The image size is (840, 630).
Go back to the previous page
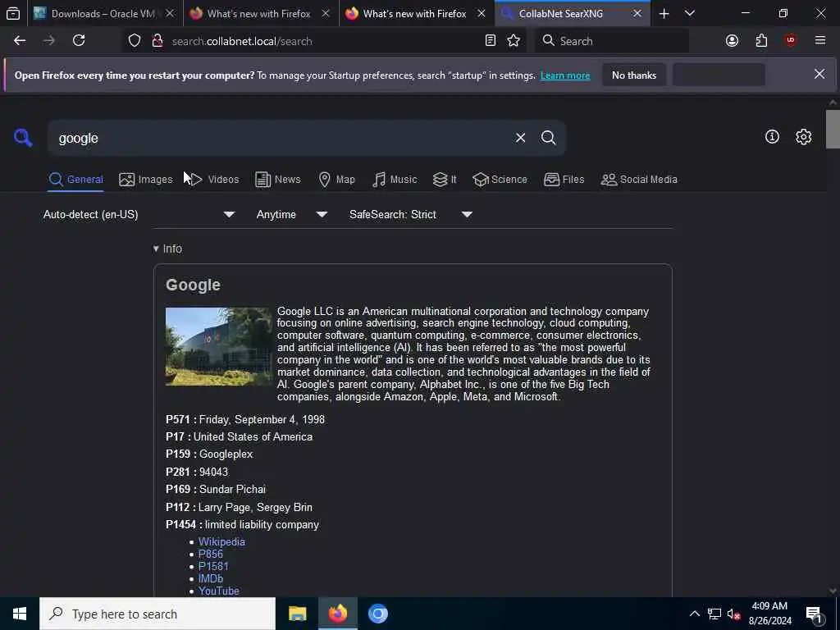click(20, 41)
